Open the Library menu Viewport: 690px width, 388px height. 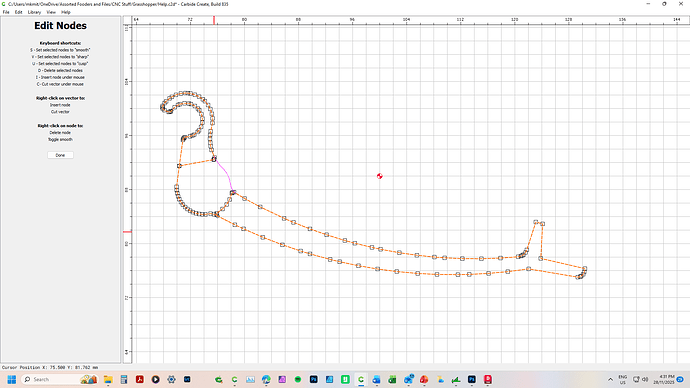click(x=34, y=12)
